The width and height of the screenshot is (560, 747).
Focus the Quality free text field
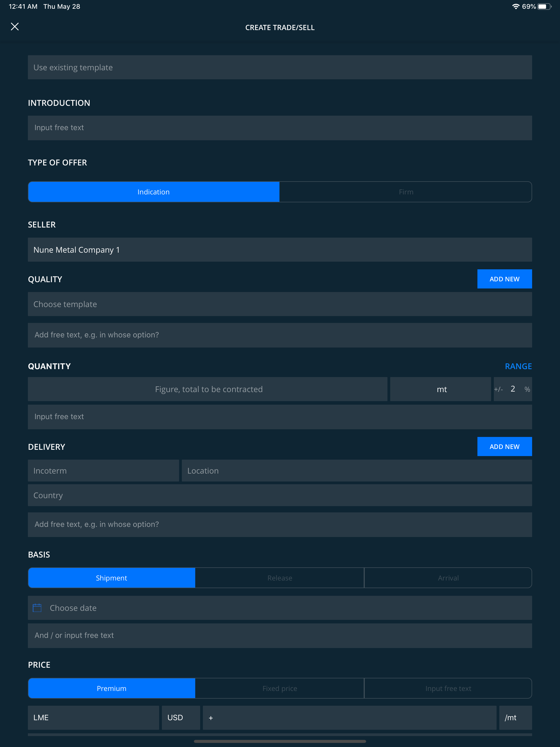280,335
